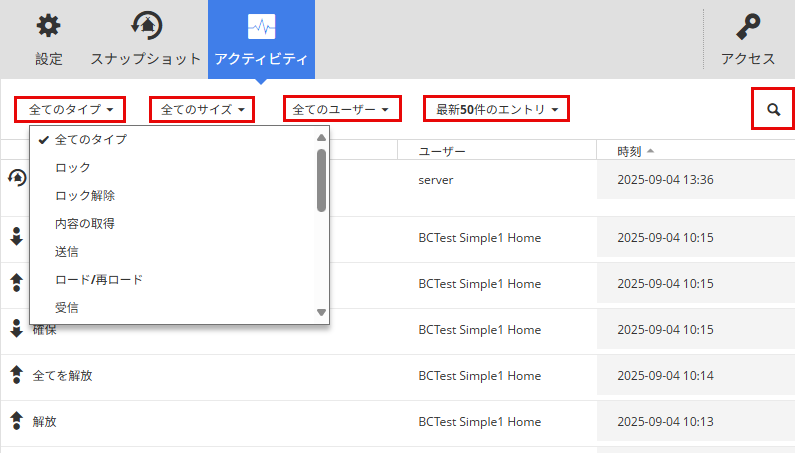Screen dimensions: 795x453
Task: Open the 設定 gear icon
Action: click(48, 27)
